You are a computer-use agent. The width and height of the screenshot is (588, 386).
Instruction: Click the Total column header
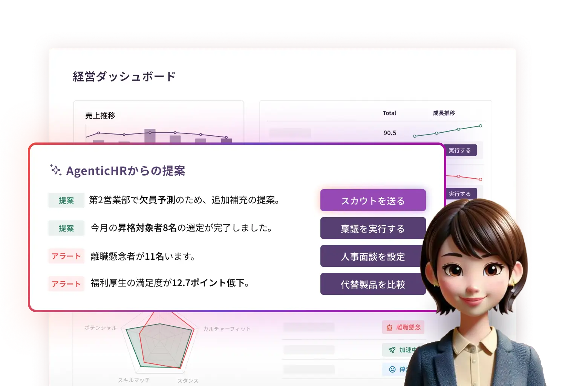coord(389,113)
